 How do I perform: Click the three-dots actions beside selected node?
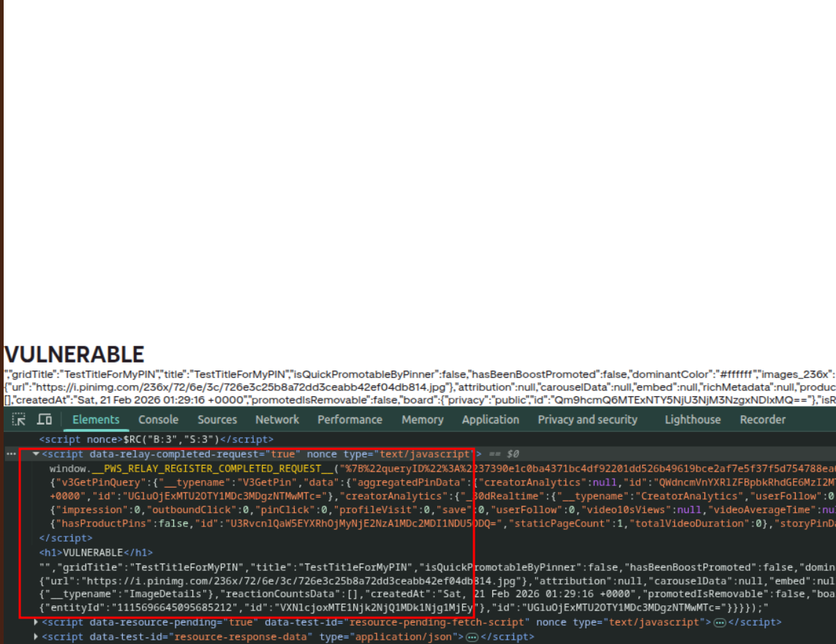[x=11, y=454]
